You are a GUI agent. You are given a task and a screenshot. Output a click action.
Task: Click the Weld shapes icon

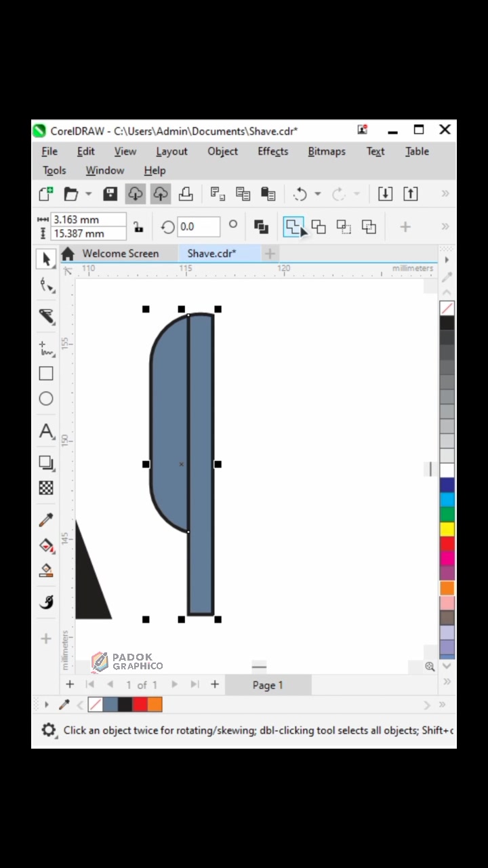tap(261, 226)
